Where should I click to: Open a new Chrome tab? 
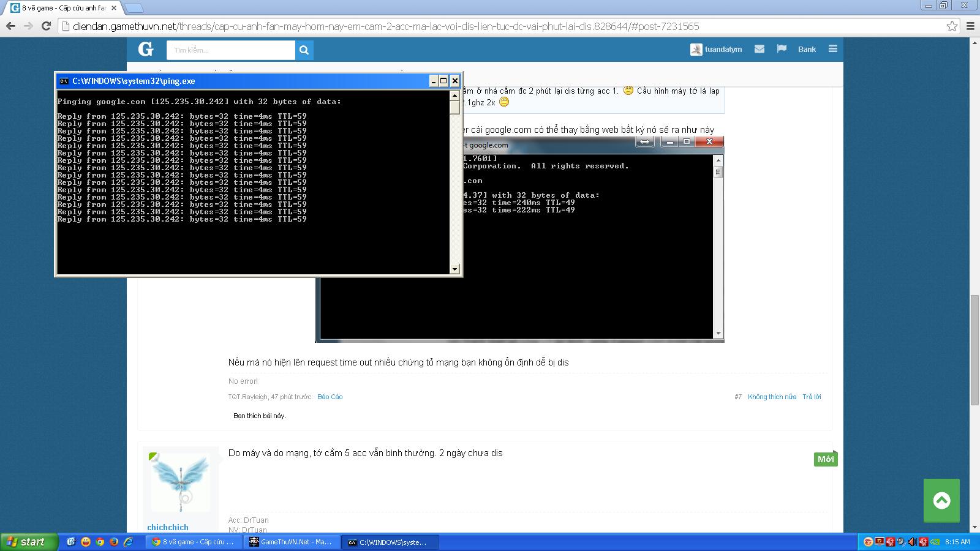[x=134, y=8]
